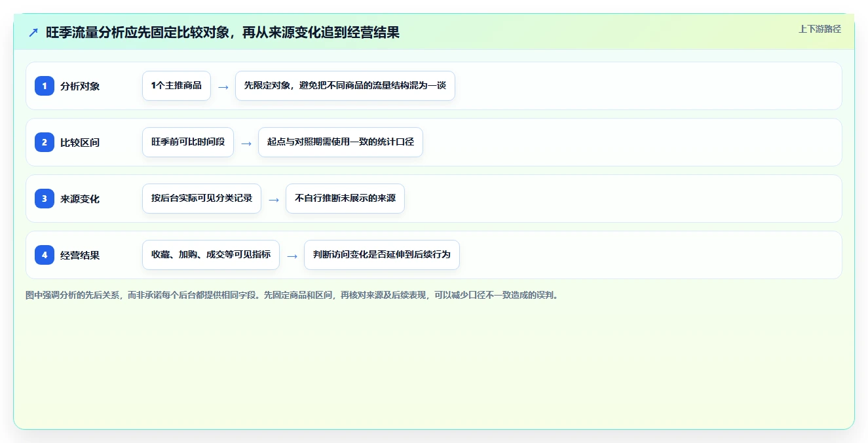Click the title 旺季流量分析应先固定比较对象
Viewport: 868px width, 443px height.
[x=223, y=32]
